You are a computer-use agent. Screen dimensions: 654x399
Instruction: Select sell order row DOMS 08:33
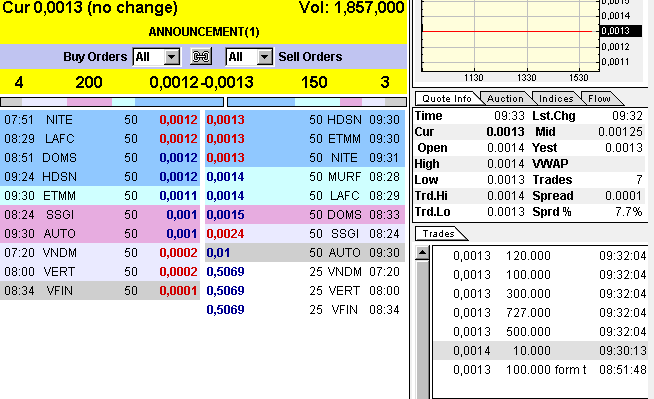click(x=305, y=214)
